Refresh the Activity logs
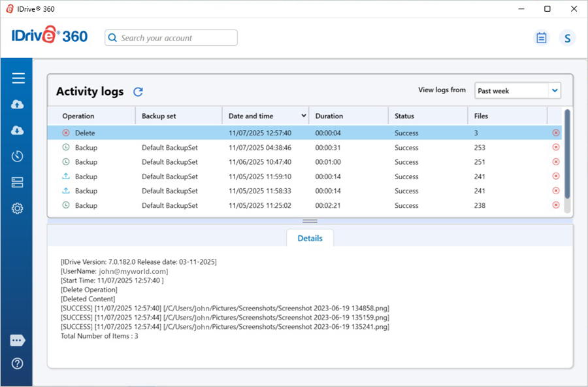 pyautogui.click(x=138, y=92)
